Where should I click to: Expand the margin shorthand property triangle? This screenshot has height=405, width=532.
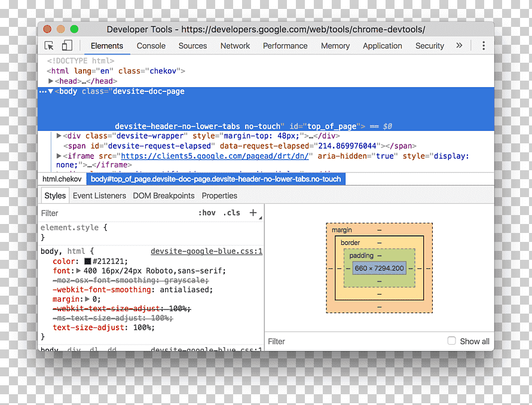click(87, 299)
